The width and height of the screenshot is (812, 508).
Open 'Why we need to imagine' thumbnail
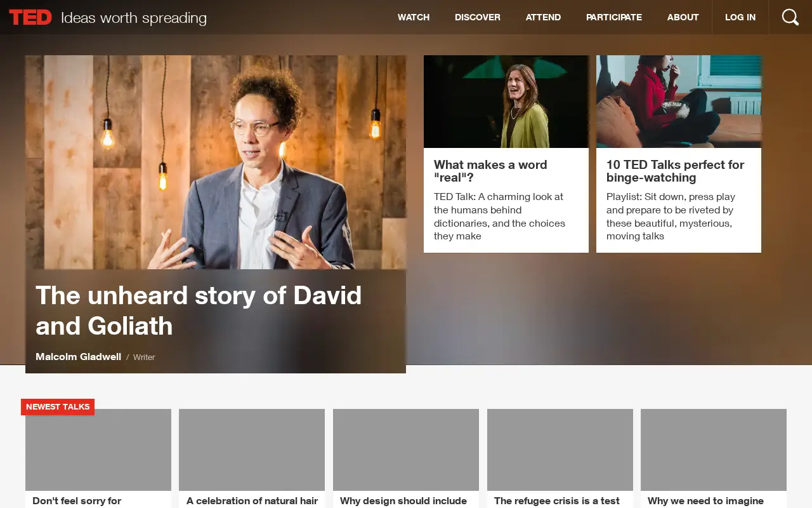click(714, 450)
